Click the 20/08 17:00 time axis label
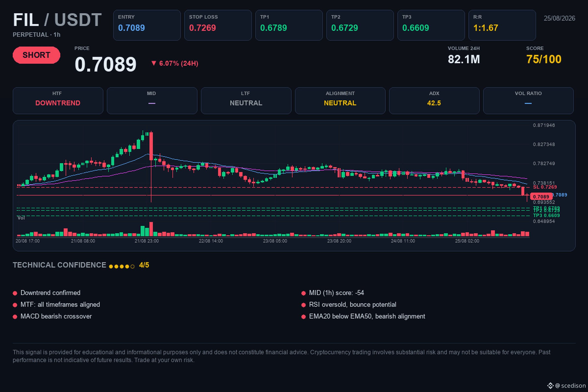588x392 pixels. pos(27,241)
